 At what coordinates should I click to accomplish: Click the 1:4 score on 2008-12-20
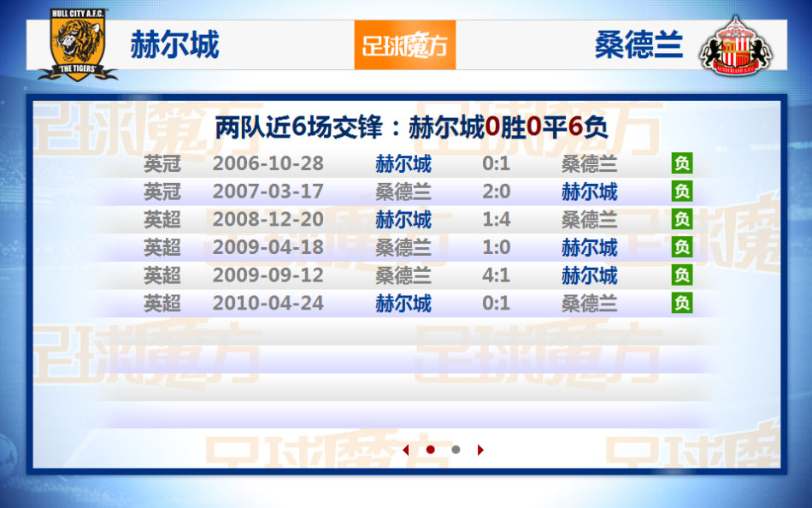496,220
